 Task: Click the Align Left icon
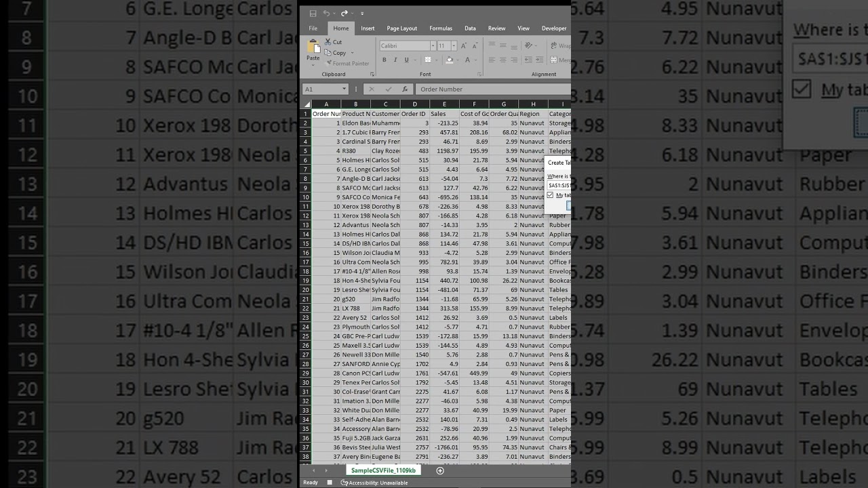[x=492, y=60]
